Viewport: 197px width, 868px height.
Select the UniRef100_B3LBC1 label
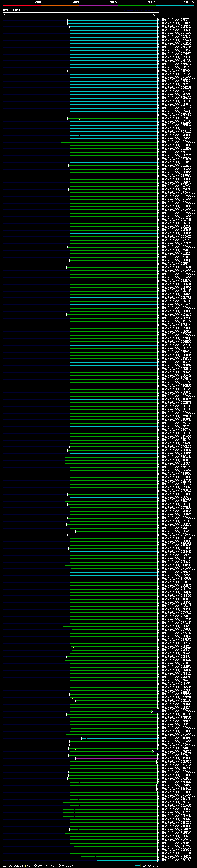click(176, 809)
